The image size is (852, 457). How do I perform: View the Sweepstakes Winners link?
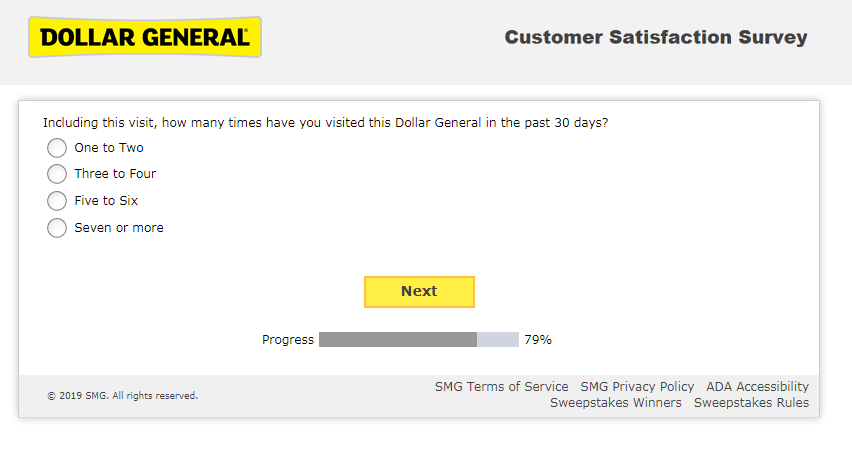click(x=615, y=403)
